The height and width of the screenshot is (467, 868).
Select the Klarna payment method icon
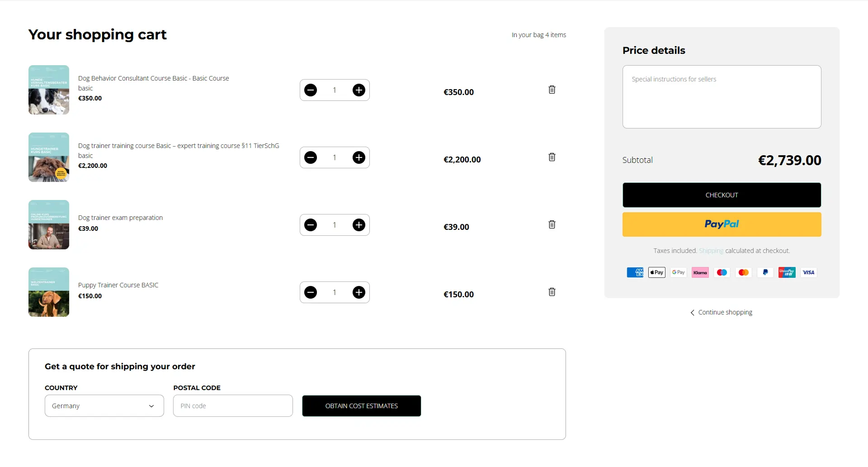click(700, 272)
